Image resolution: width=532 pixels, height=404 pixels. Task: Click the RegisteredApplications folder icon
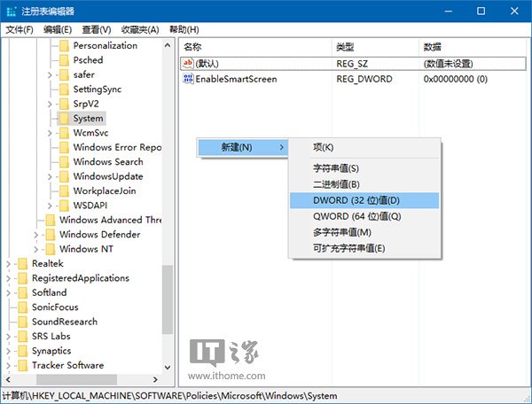pos(23,278)
